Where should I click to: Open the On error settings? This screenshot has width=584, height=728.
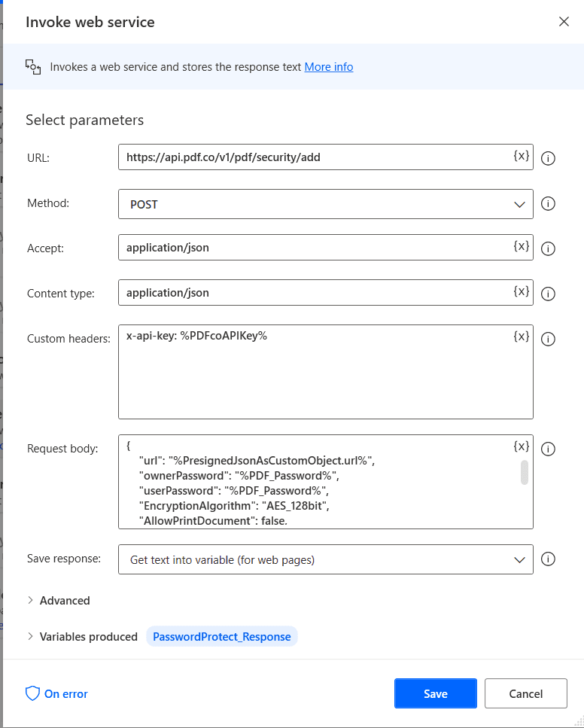pos(57,693)
